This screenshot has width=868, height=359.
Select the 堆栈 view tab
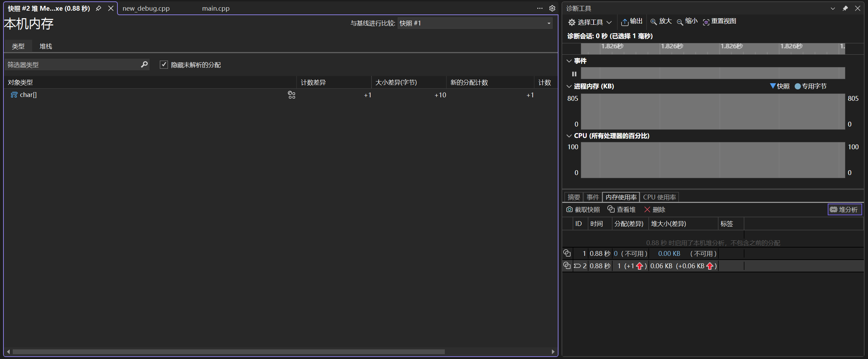pyautogui.click(x=46, y=46)
